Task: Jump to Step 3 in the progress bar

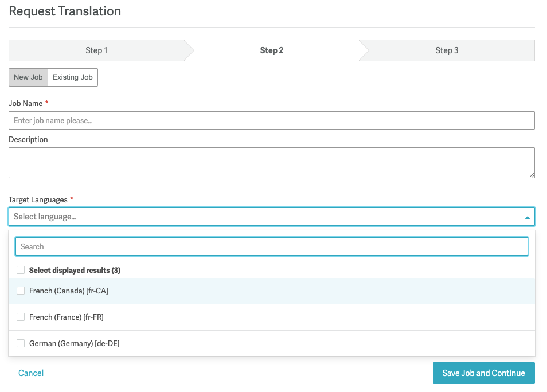Action: tap(447, 50)
